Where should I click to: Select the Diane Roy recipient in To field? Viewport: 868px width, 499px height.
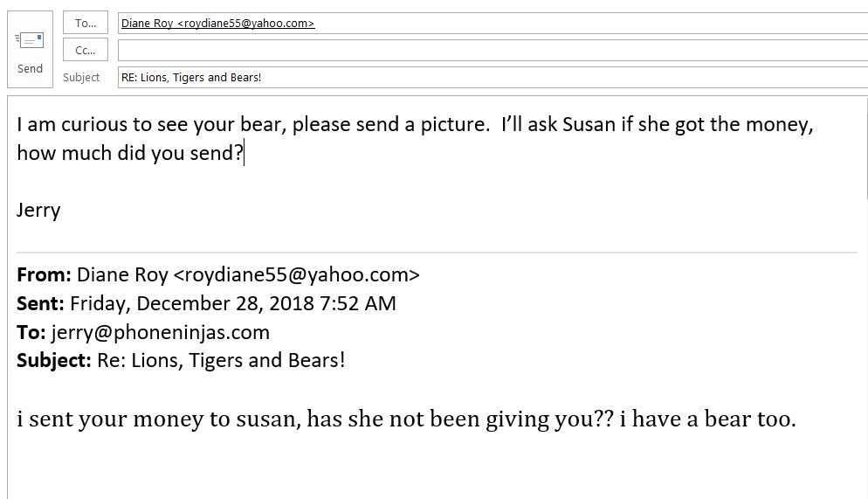(x=217, y=24)
